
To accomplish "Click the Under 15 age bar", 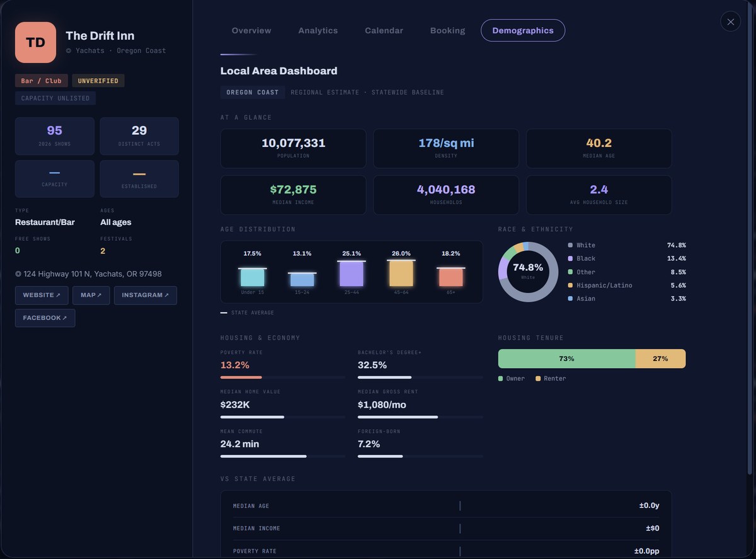I will coord(253,277).
